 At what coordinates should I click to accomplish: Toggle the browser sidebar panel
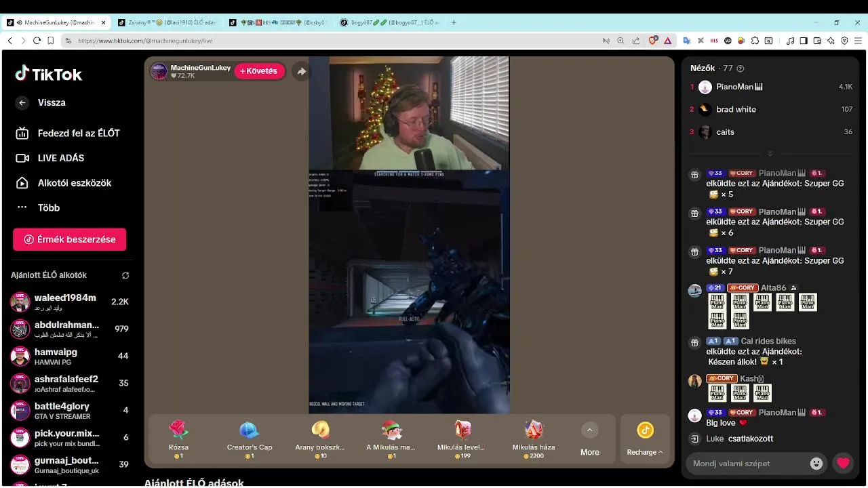pos(804,41)
